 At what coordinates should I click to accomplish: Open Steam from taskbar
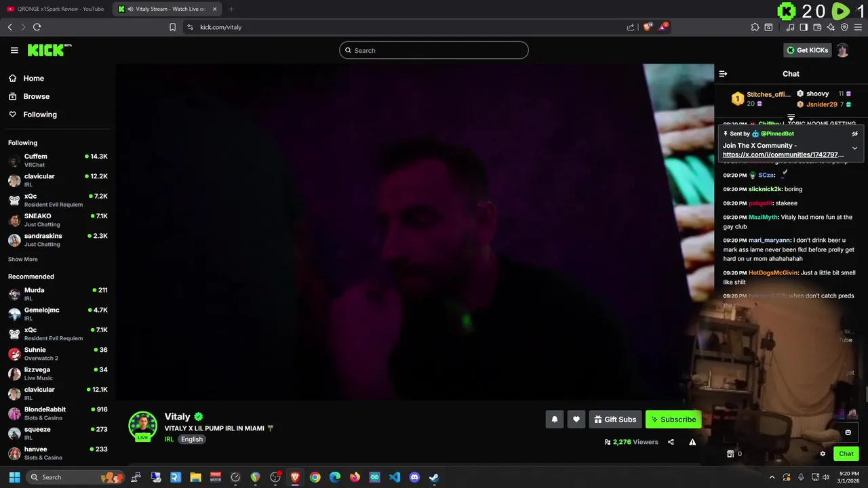[x=434, y=477]
